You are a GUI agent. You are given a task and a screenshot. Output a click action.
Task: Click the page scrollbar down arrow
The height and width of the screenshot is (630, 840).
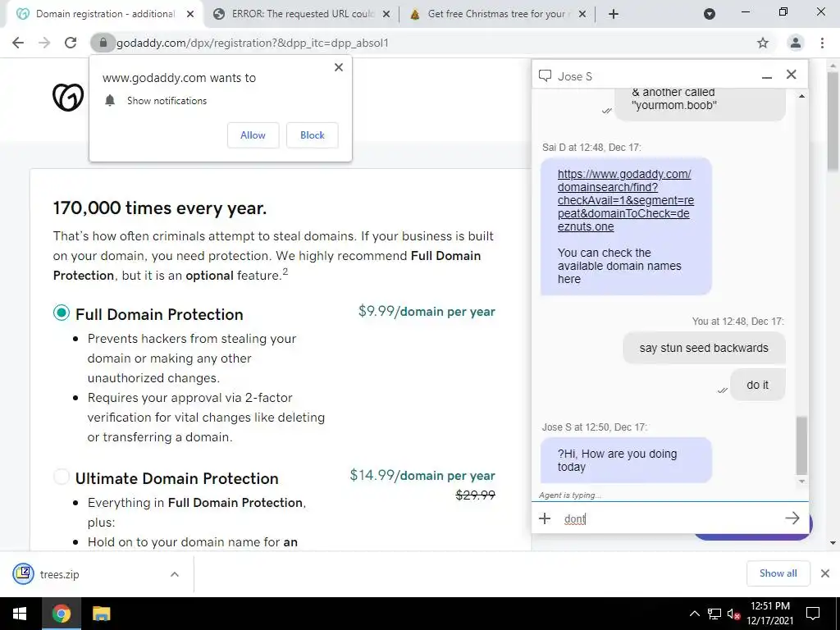click(x=833, y=543)
